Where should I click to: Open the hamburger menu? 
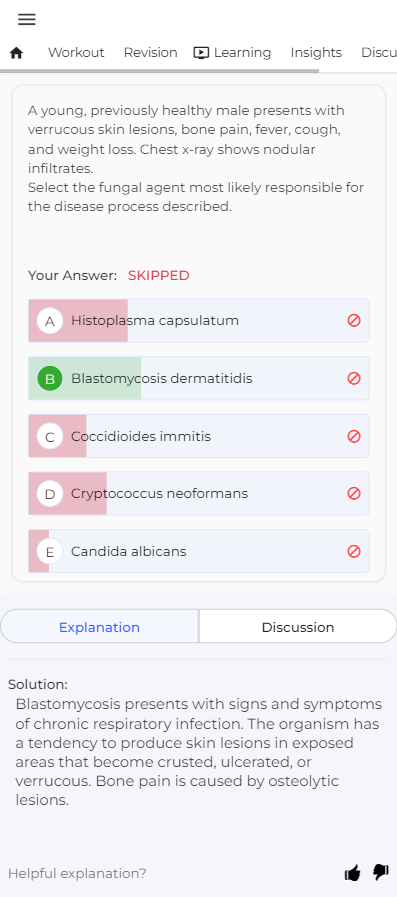click(x=27, y=19)
